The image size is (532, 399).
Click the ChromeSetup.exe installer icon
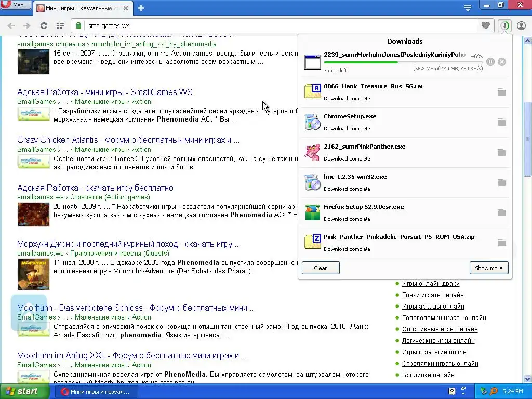pyautogui.click(x=312, y=122)
